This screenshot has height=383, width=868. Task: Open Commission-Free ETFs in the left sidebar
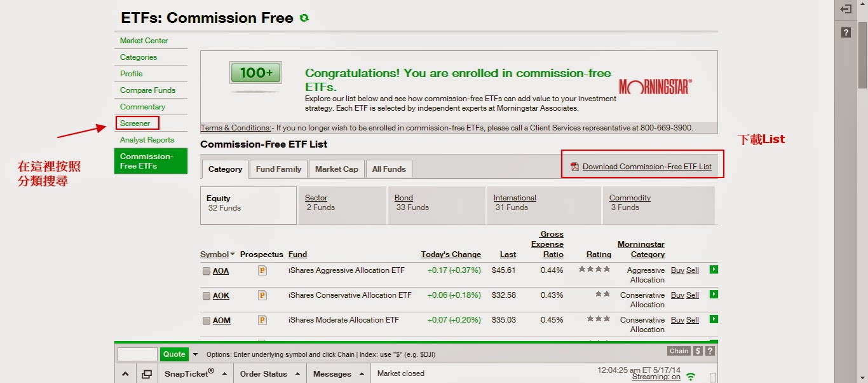151,161
